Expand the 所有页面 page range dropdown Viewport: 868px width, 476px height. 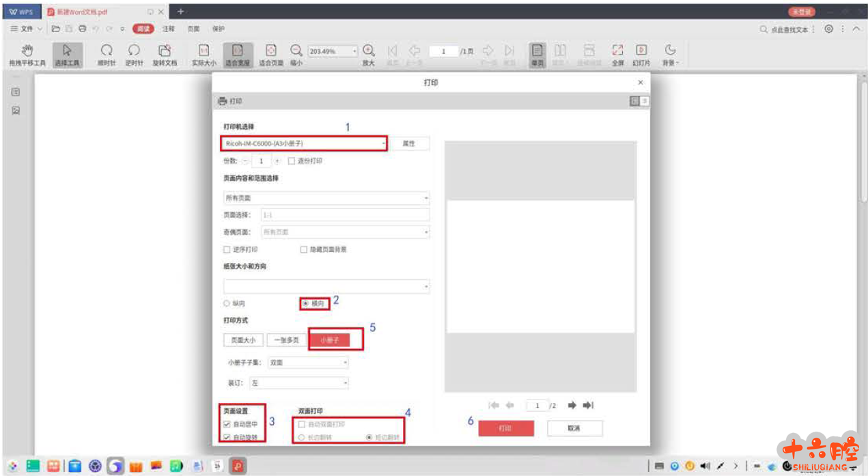(x=326, y=198)
